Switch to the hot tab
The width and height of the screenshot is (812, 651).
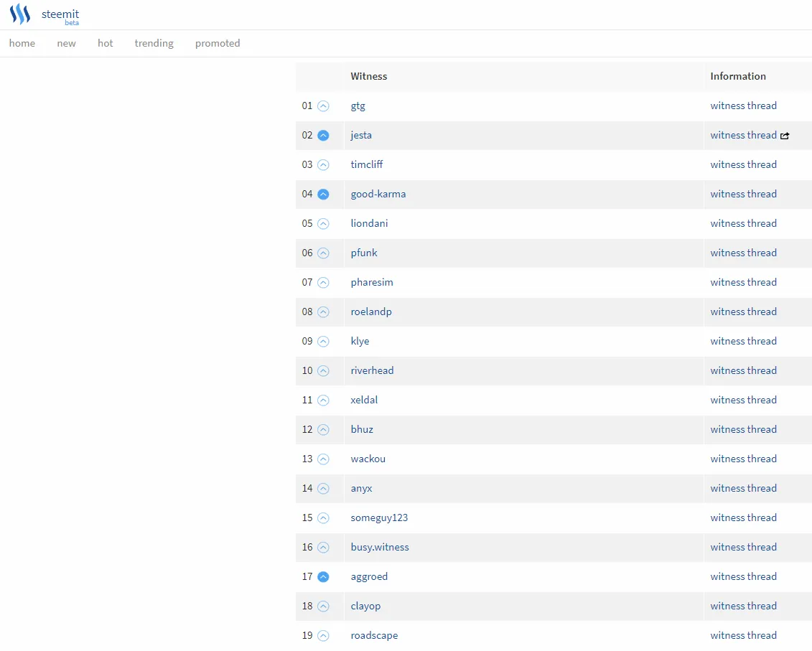[105, 43]
